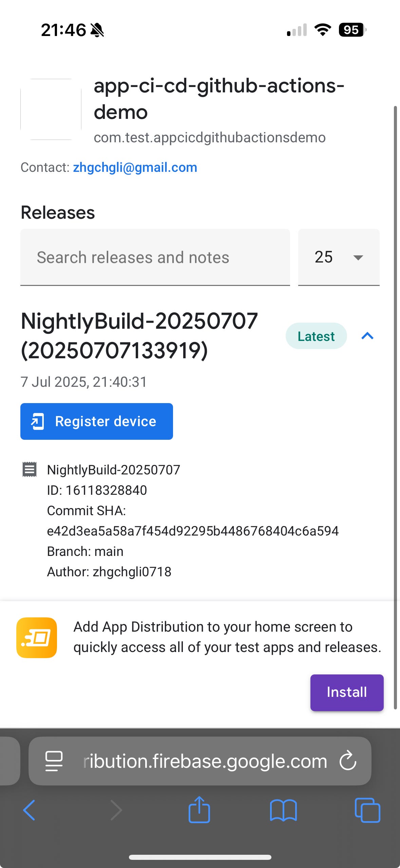Tap the orange App Distribution icon
400x868 pixels.
coord(37,637)
